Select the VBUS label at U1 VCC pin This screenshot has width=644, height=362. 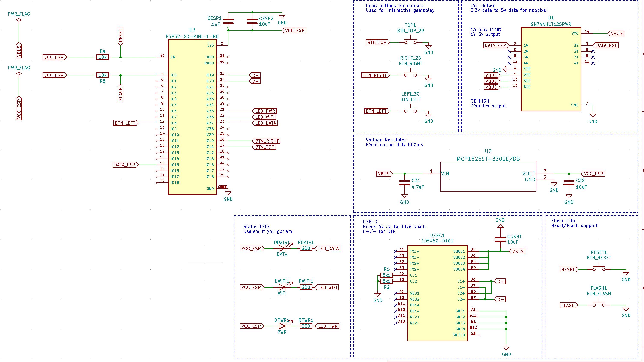pos(616,33)
